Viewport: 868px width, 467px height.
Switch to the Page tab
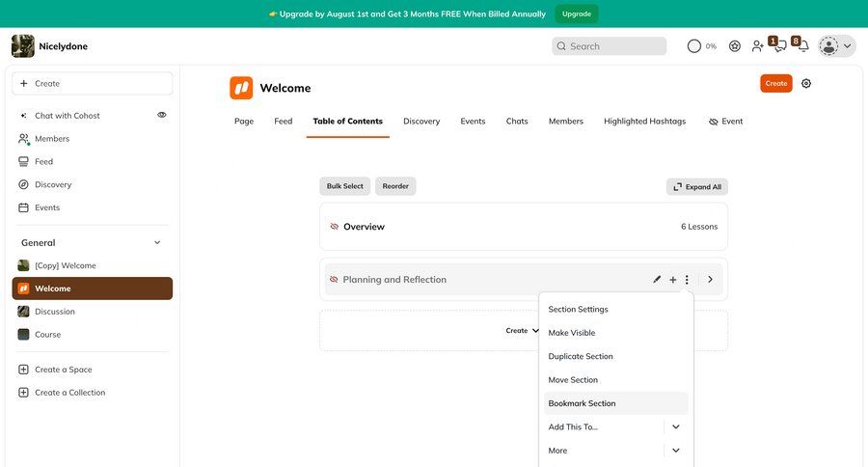[x=244, y=122]
